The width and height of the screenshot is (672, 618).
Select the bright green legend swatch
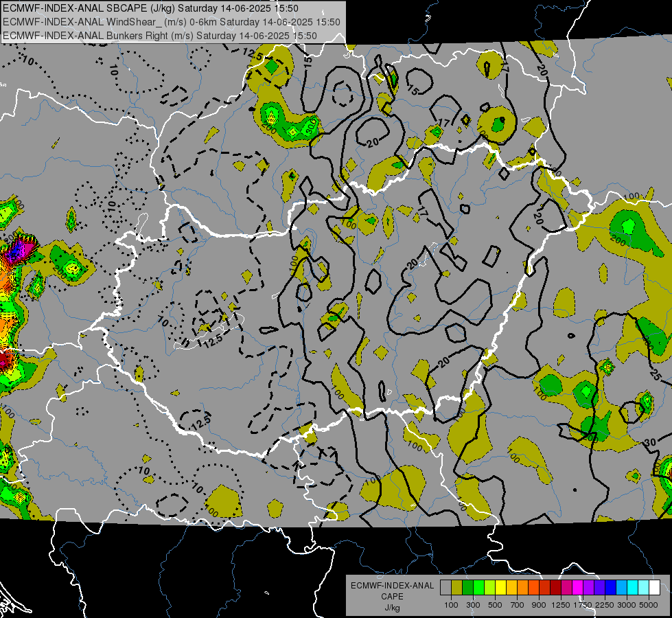[x=478, y=587]
